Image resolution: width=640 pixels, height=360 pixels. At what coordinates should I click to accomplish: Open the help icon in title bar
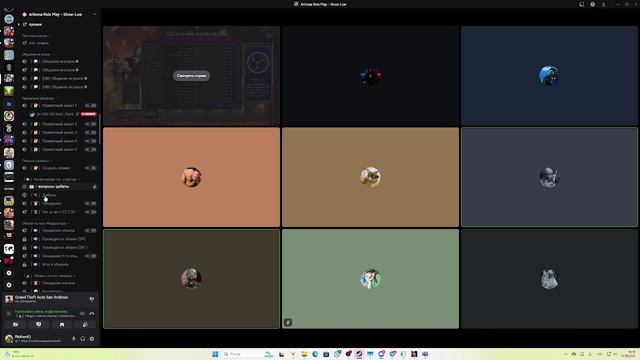(x=592, y=4)
